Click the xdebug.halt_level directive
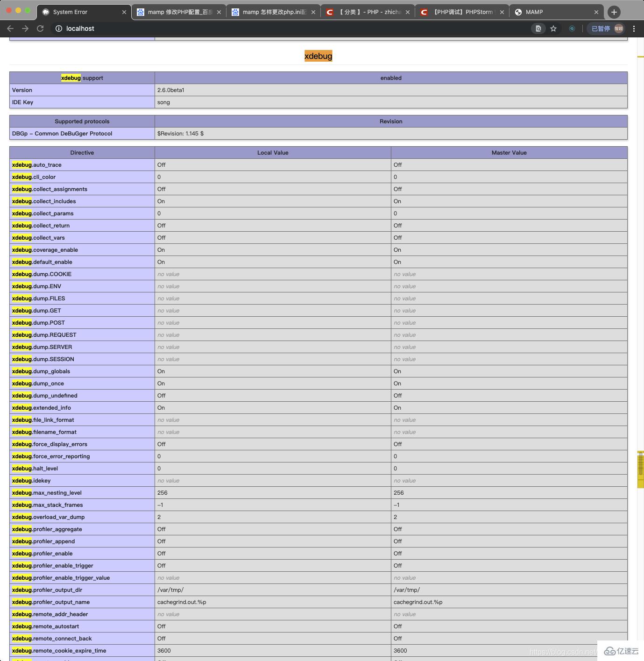The image size is (644, 661). click(x=35, y=469)
